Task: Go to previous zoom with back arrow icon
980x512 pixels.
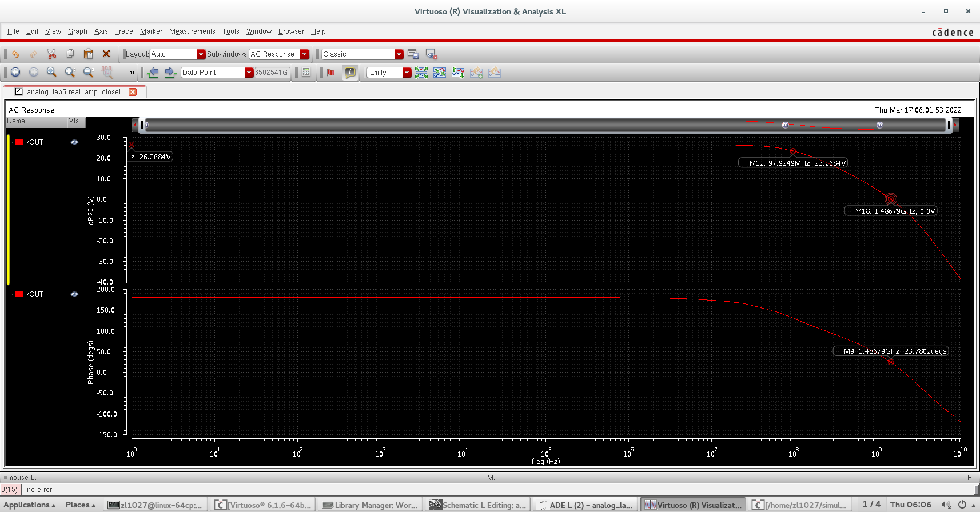Action: coord(15,72)
